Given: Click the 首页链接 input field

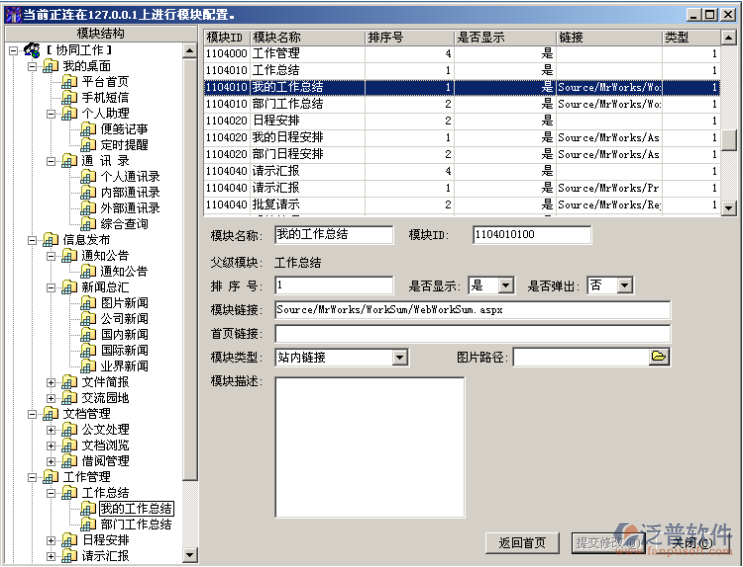Looking at the screenshot, I should pos(472,334).
